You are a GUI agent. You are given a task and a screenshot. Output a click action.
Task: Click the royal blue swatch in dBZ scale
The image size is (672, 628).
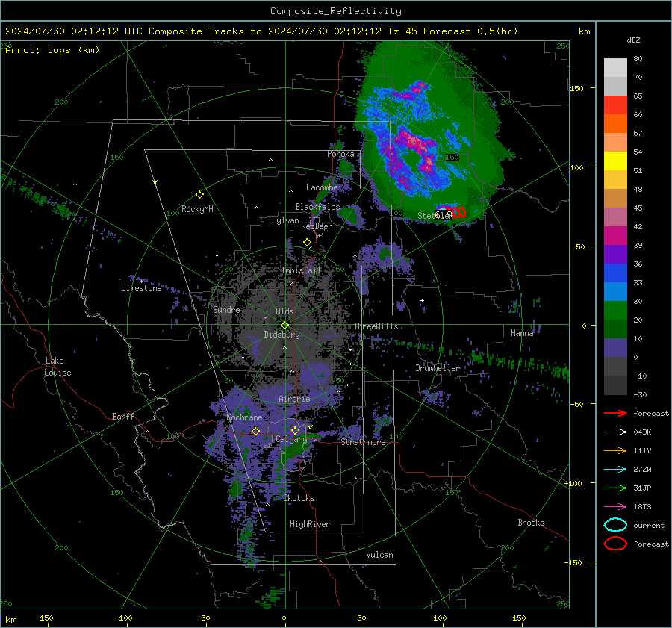(615, 273)
